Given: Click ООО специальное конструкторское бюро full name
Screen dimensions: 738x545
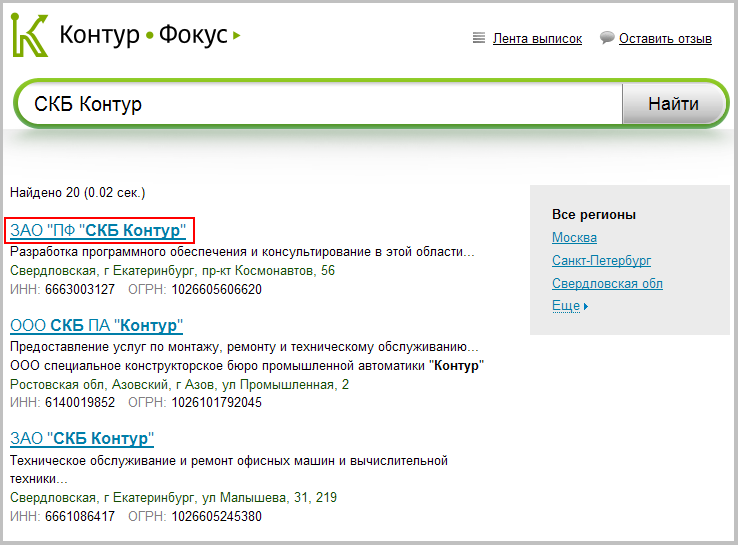Looking at the screenshot, I should 247,366.
